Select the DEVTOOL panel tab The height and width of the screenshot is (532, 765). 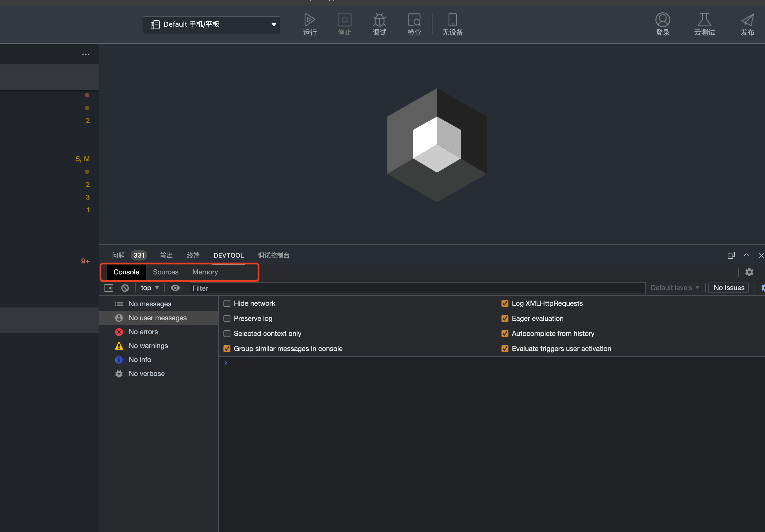(229, 256)
